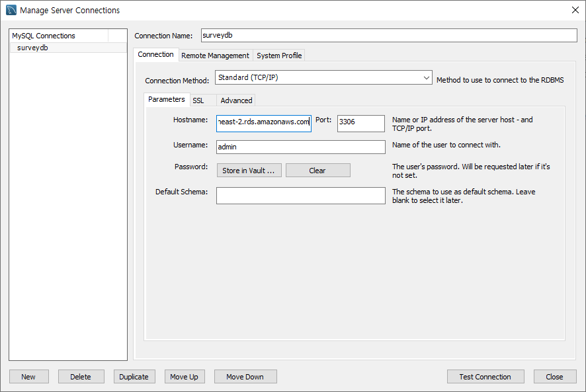Click the Password label
Image resolution: width=586 pixels, height=392 pixels.
coord(191,167)
